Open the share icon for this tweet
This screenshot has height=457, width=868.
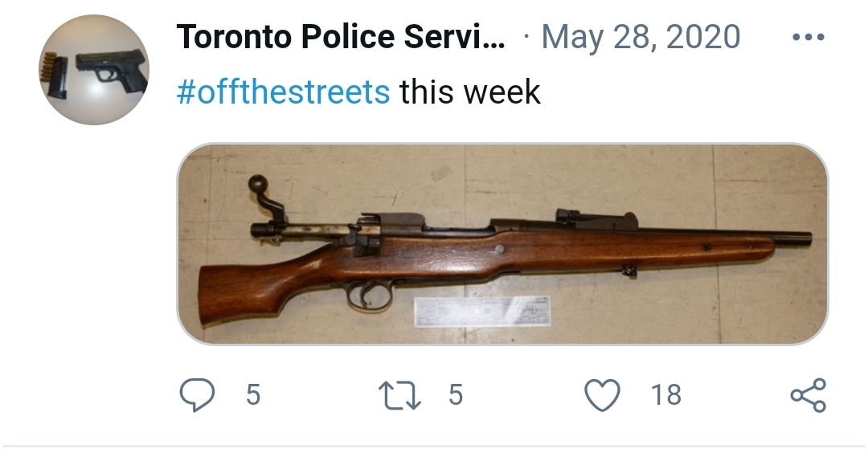[809, 395]
